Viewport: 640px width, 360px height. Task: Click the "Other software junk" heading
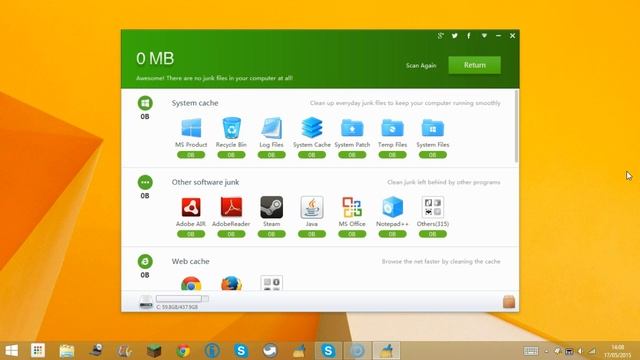pos(205,182)
